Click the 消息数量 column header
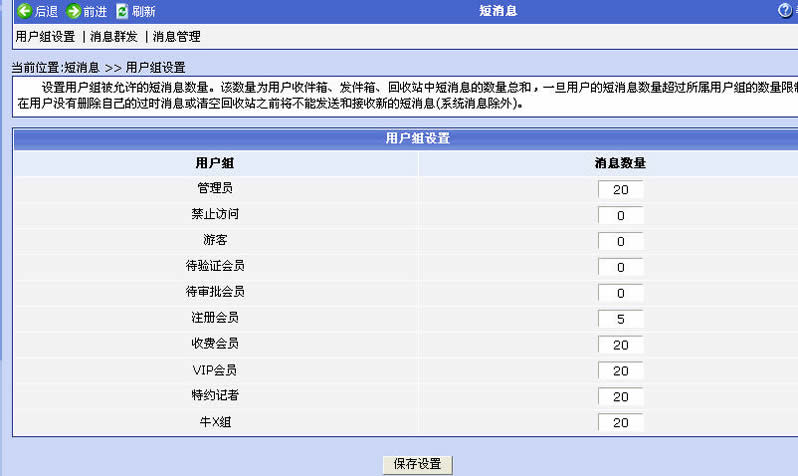The image size is (798, 476). (620, 163)
